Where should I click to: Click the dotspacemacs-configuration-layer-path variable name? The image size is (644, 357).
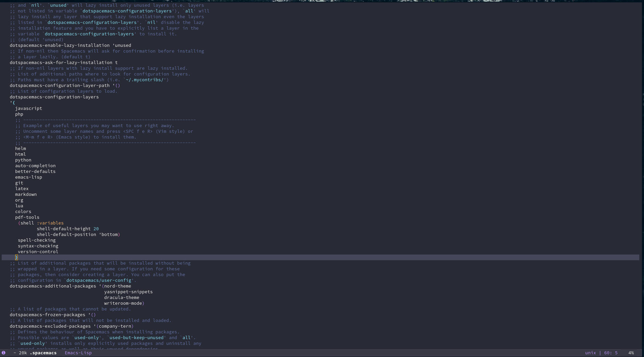click(60, 85)
